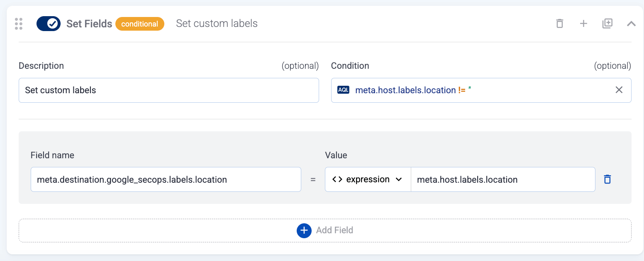The image size is (644, 261).
Task: Edit the Description input field
Action: 168,90
